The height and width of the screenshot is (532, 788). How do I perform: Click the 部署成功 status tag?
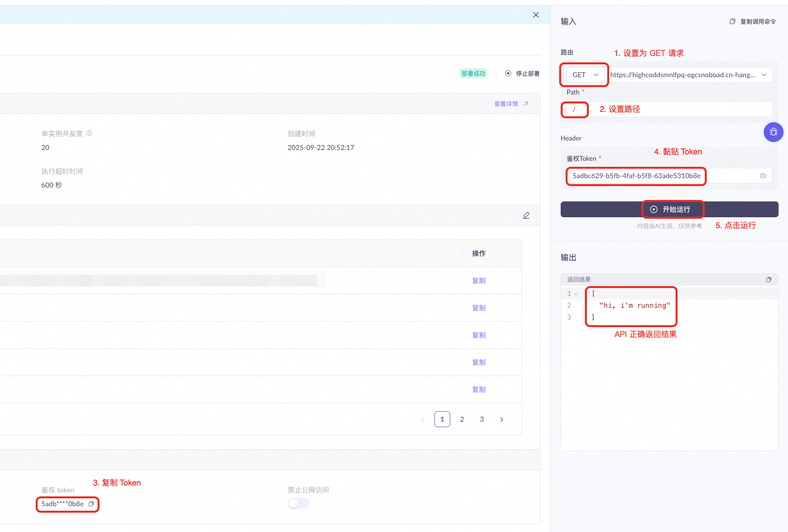click(x=473, y=73)
